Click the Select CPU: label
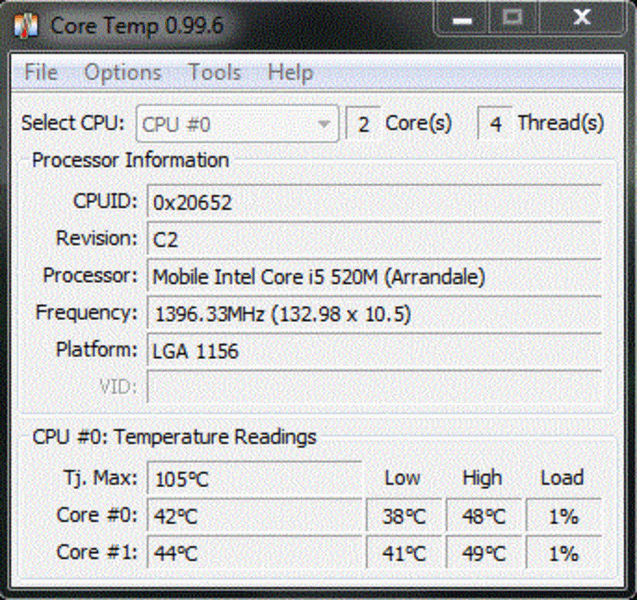Screen dimensions: 637x600 [x=73, y=123]
